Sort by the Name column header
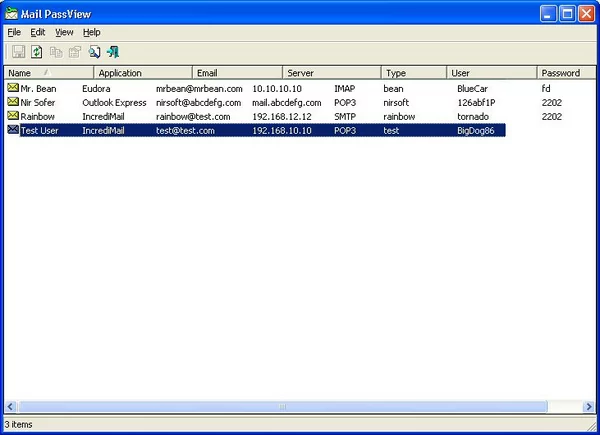The height and width of the screenshot is (435, 600). [x=49, y=73]
